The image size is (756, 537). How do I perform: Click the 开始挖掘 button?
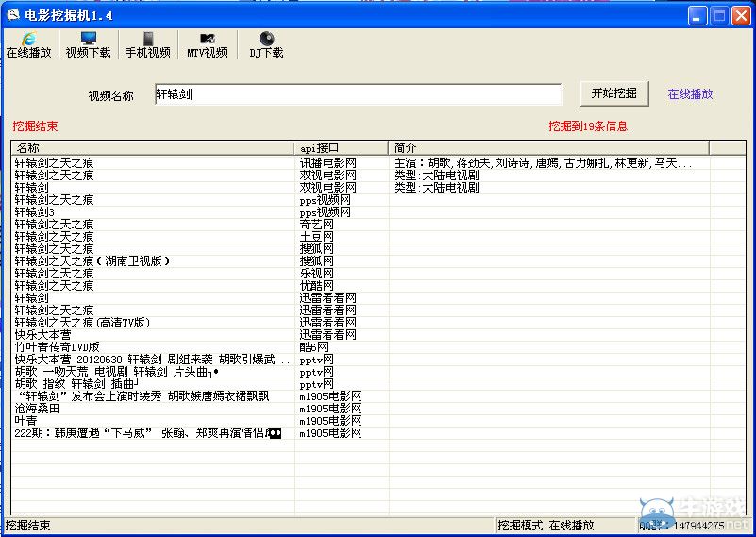pyautogui.click(x=614, y=93)
